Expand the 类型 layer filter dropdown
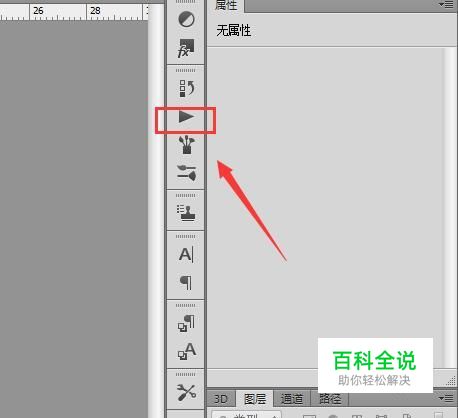 pyautogui.click(x=247, y=414)
